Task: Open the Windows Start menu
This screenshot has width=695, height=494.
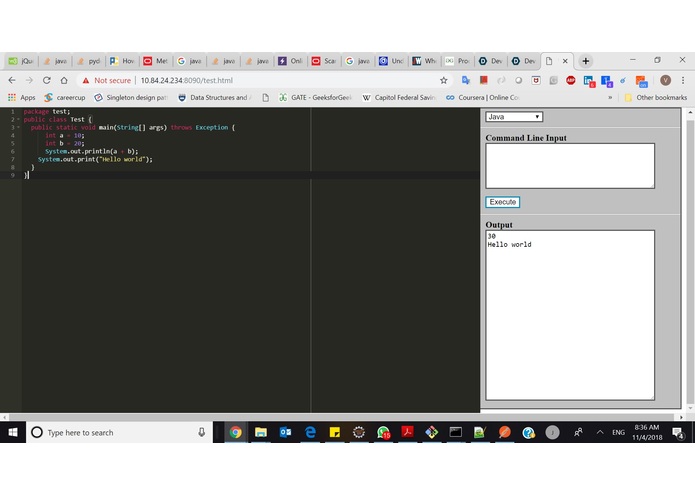Action: click(13, 432)
